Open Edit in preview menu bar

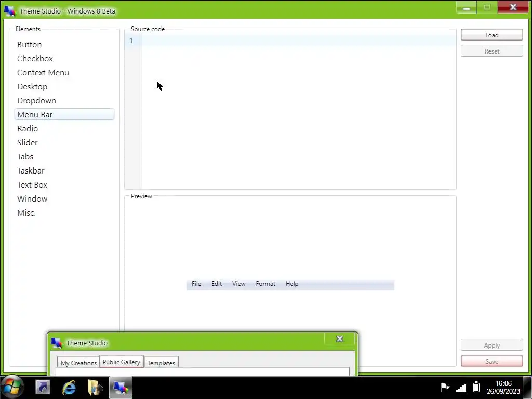pyautogui.click(x=217, y=284)
